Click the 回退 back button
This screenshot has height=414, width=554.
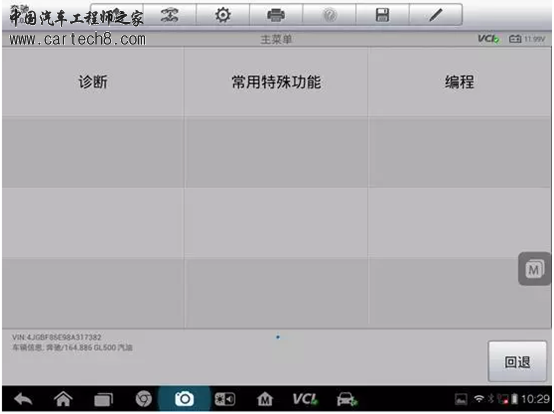(517, 362)
